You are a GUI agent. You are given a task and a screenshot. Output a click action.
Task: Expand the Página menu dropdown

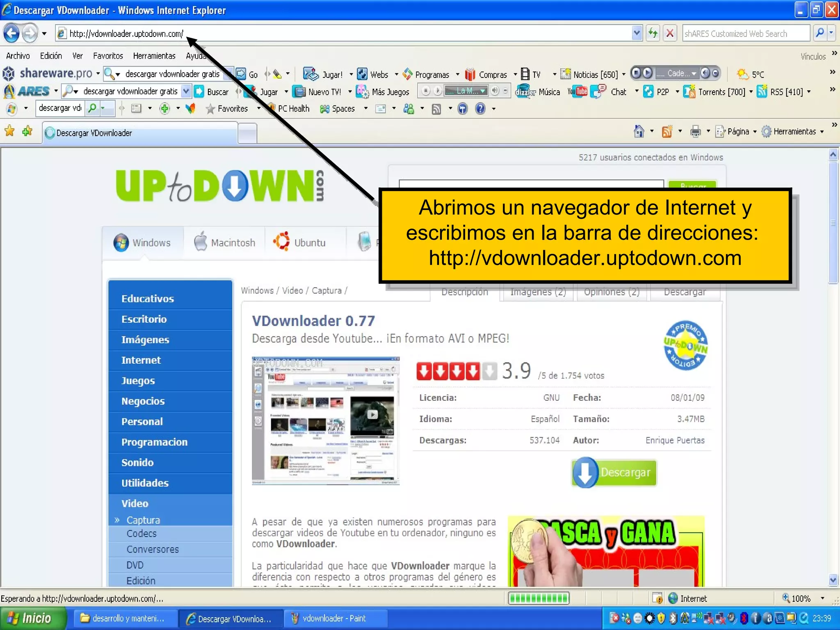coord(755,132)
